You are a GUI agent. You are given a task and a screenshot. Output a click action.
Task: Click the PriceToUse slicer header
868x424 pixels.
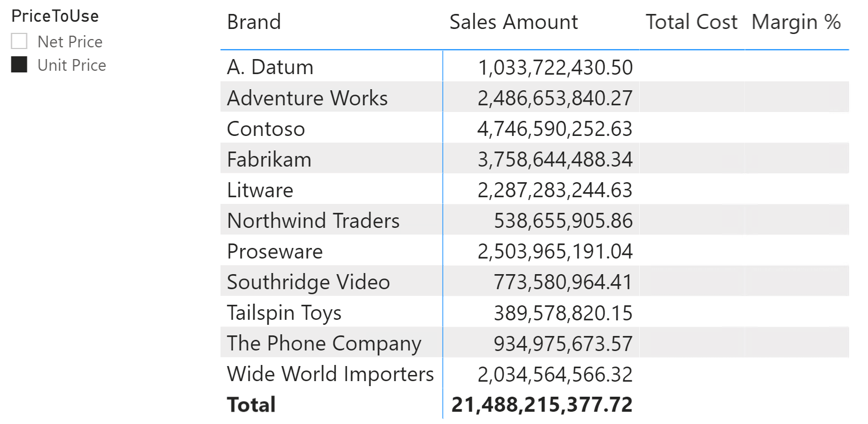[55, 16]
